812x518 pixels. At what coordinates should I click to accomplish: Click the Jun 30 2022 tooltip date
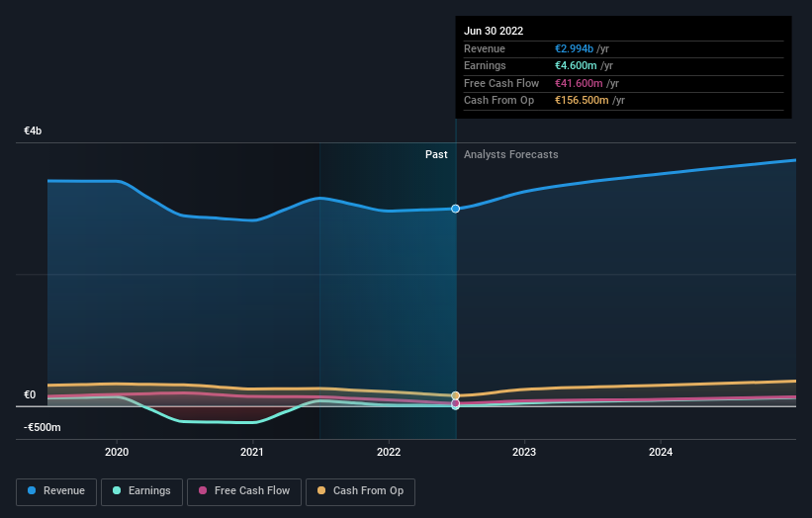click(x=494, y=31)
